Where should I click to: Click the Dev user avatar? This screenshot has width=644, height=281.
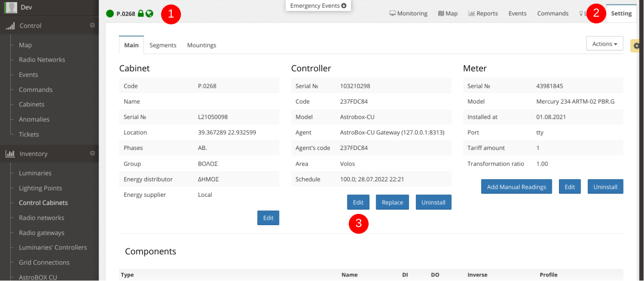(x=11, y=7)
